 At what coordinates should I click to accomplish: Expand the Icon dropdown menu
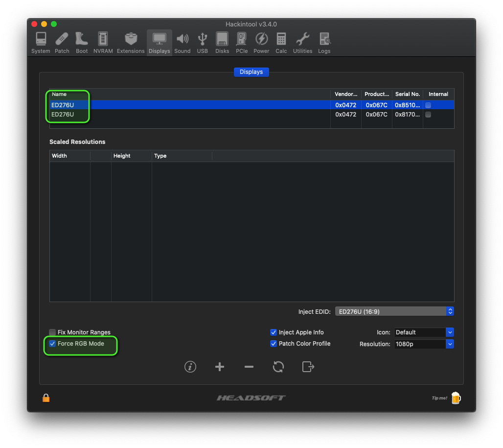424,332
